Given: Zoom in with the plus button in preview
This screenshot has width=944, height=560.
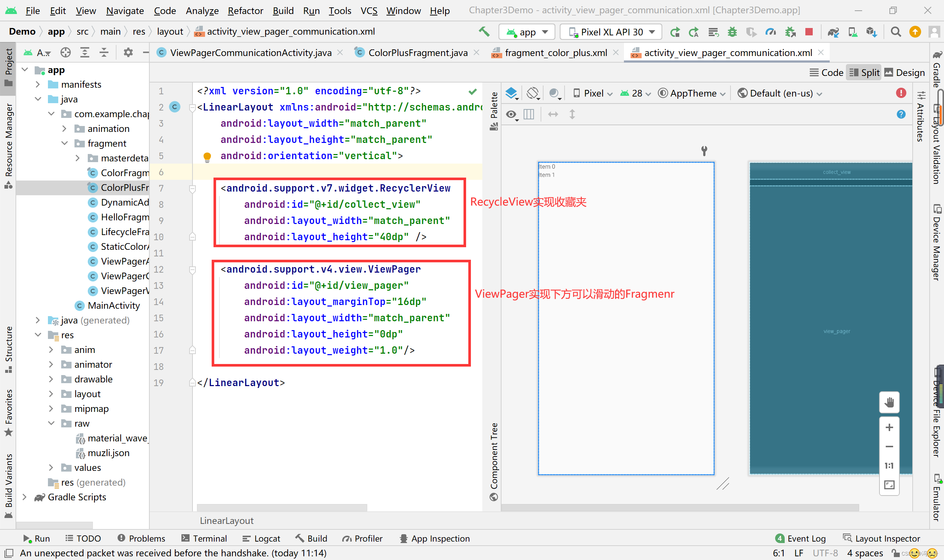Looking at the screenshot, I should pyautogui.click(x=889, y=427).
